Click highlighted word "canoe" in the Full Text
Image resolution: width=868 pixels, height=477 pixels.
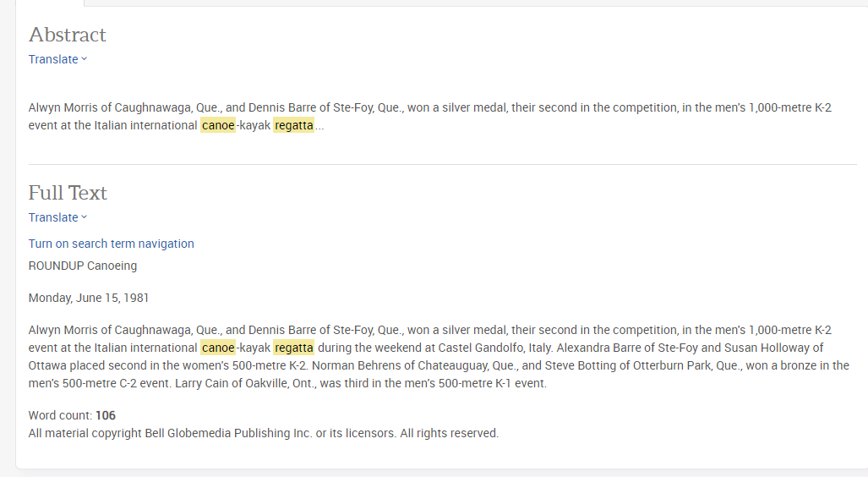coord(218,348)
